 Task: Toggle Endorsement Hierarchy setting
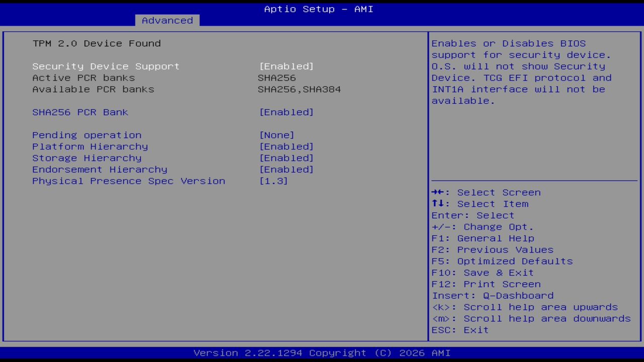pyautogui.click(x=100, y=169)
